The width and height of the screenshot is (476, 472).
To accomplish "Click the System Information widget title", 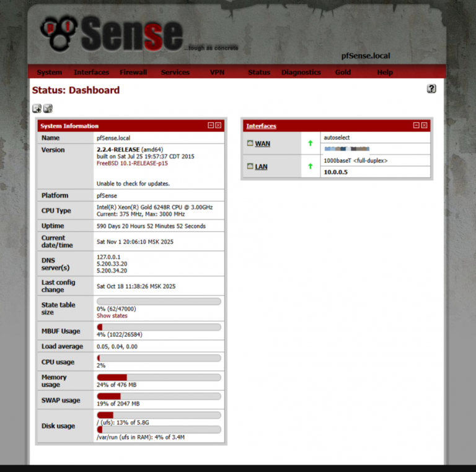I will (x=69, y=126).
